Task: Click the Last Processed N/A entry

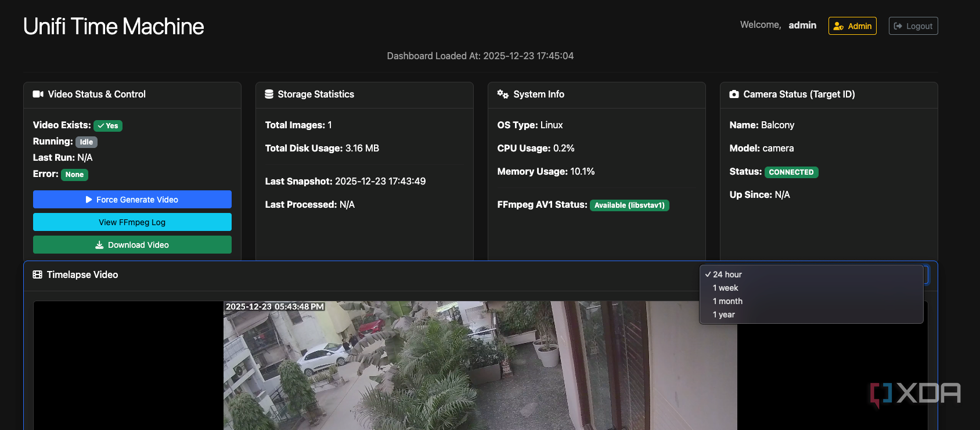Action: (310, 204)
